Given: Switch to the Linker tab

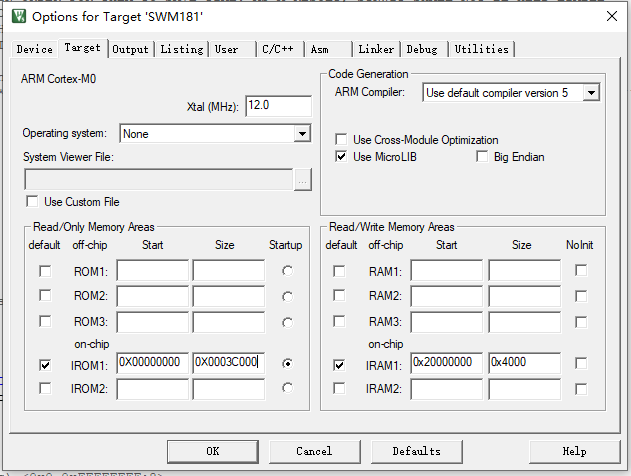Looking at the screenshot, I should click(x=376, y=49).
